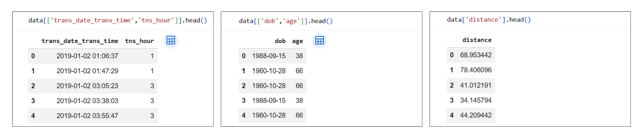
Task: Click age value 38 in row 3
Action: click(299, 101)
